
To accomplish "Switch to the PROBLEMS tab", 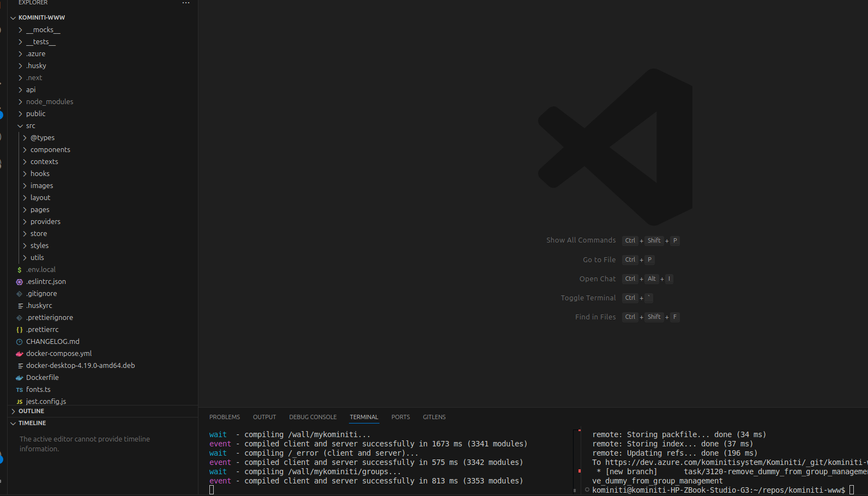I will click(225, 417).
